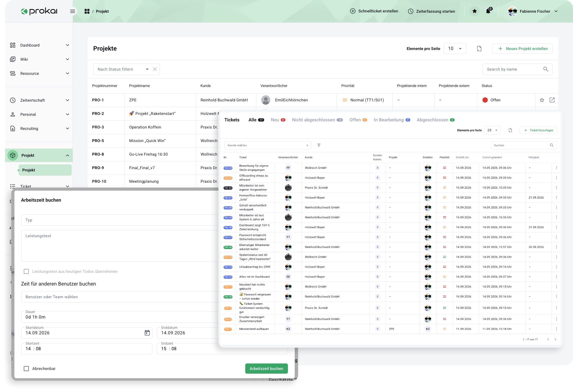Toggle the hamburger sidebar menu icon
Viewport: 573px width, 392px height.
point(73,11)
